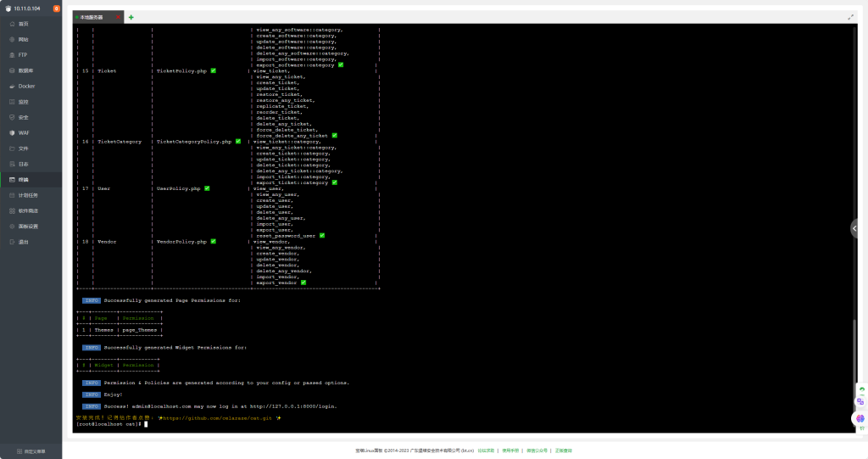The width and height of the screenshot is (868, 459).
Task: Open 使用手册 user manual link
Action: pos(510,451)
